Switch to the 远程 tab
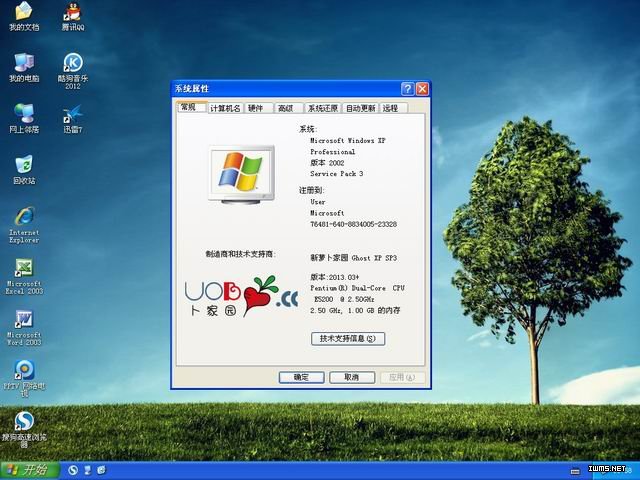Screen dimensions: 640x480 (393, 108)
